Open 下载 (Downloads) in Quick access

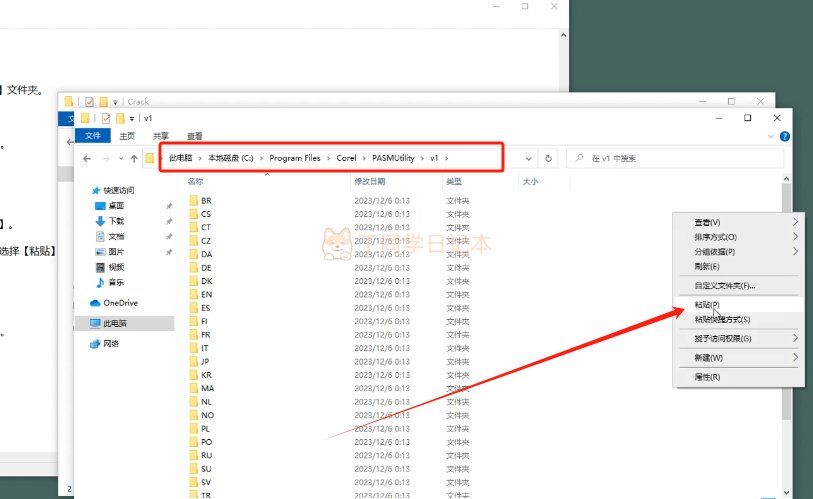[116, 221]
